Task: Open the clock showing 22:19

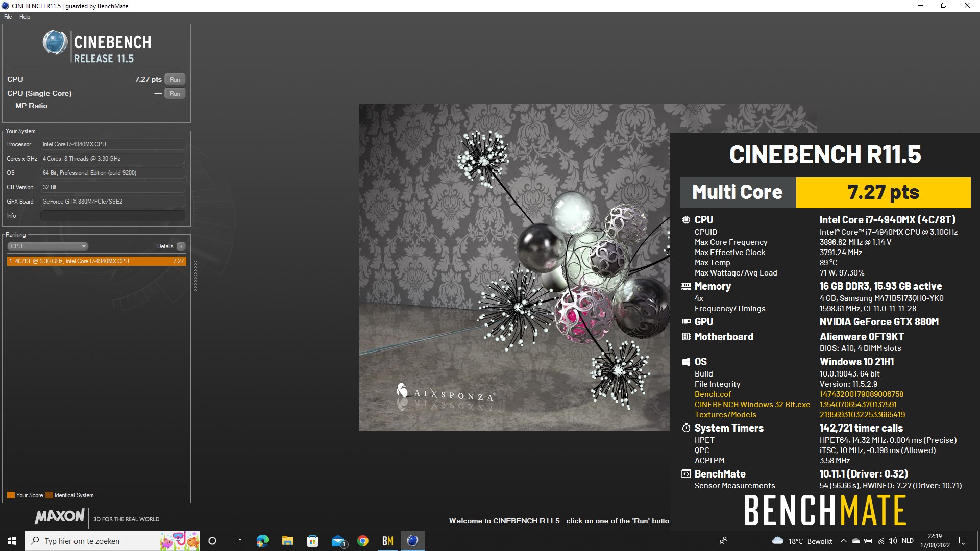Action: (x=935, y=541)
